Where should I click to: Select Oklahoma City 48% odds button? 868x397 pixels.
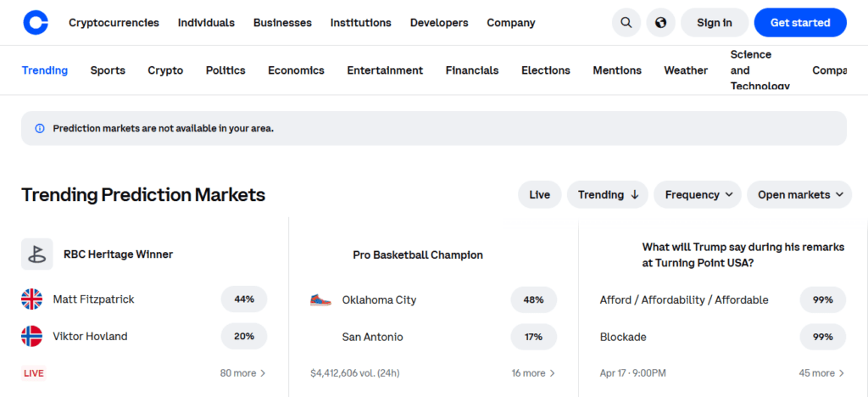tap(534, 299)
